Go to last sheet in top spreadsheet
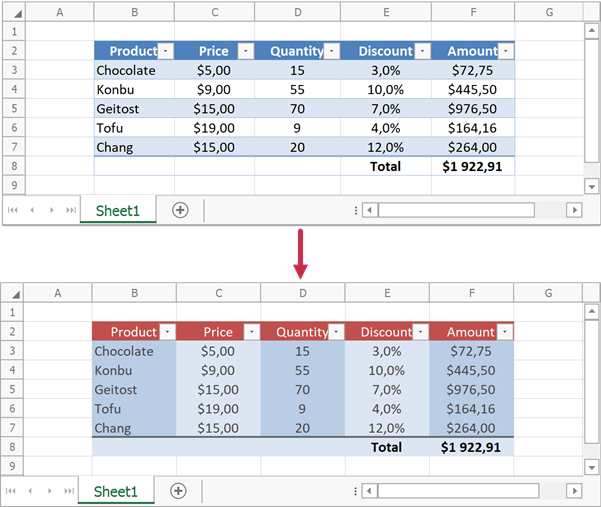This screenshot has height=507, width=601. (x=71, y=210)
